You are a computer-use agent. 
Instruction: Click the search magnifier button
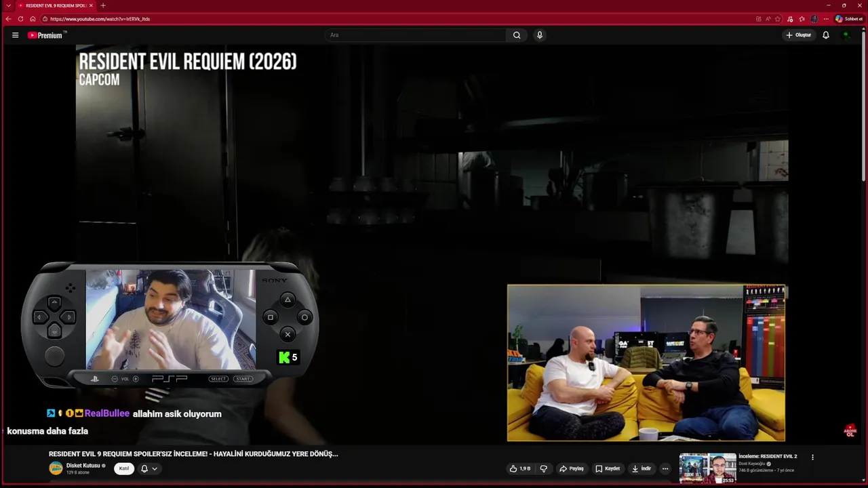tap(517, 35)
